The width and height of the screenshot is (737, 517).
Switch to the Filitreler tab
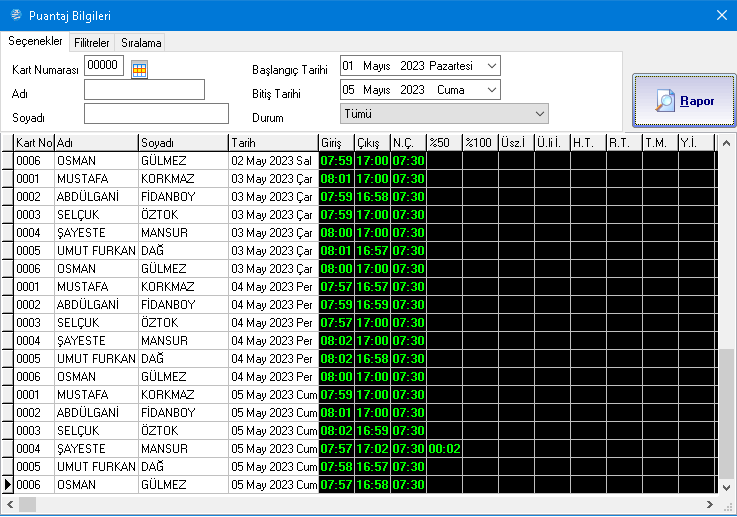[92, 43]
